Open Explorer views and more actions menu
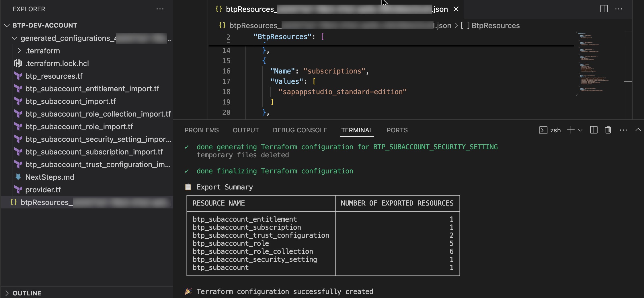 [160, 9]
